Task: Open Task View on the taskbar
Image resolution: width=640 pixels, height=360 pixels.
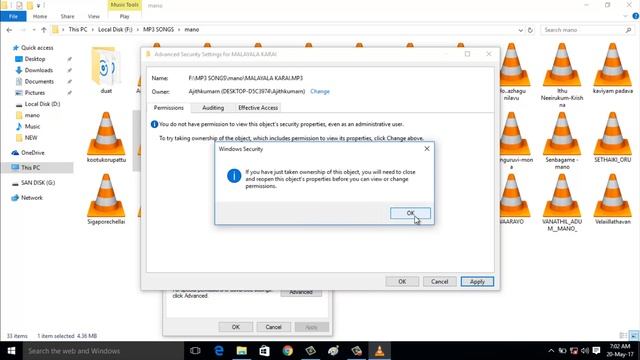Action: click(195, 351)
